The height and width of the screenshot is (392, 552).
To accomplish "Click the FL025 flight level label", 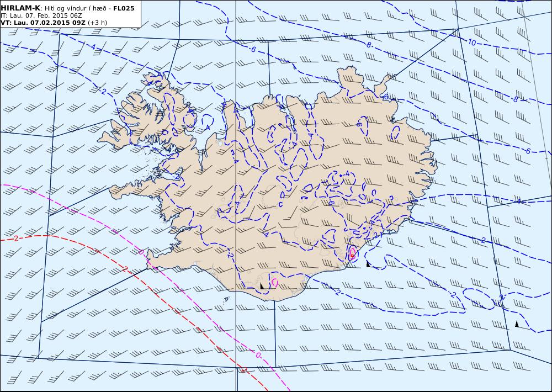I will point(124,8).
